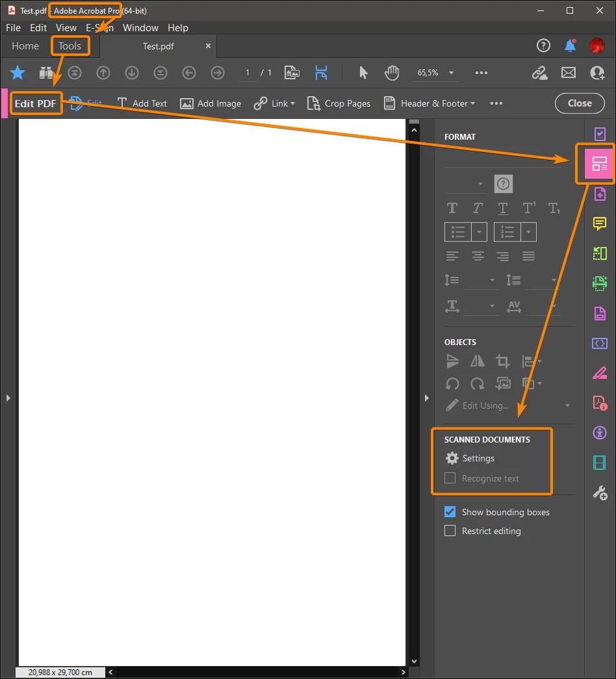Click the blue star bookmark icon
Viewport: 616px width, 679px height.
(x=18, y=73)
